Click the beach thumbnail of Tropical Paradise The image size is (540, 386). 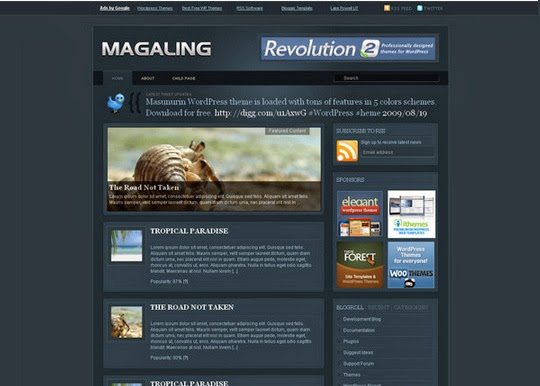click(126, 246)
